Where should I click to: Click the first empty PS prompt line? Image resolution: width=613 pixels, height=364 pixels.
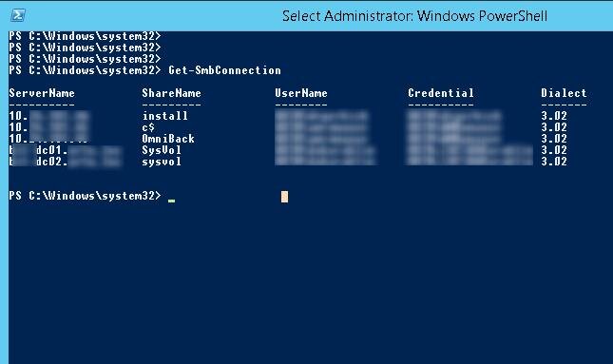85,36
